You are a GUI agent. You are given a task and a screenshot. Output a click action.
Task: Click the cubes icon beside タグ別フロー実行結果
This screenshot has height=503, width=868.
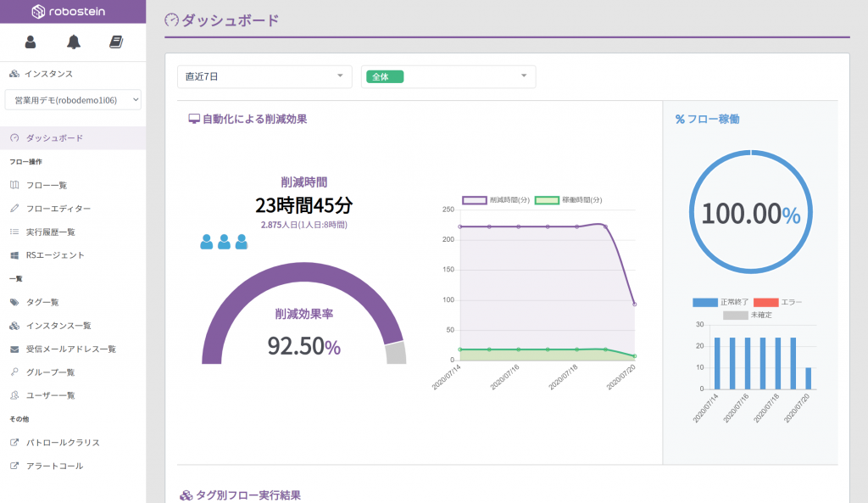[186, 495]
